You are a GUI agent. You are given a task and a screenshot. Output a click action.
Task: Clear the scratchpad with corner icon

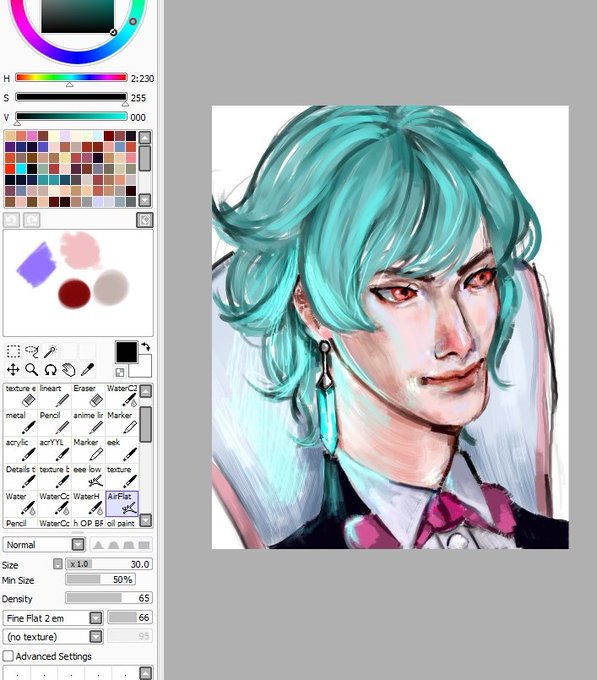(145, 220)
